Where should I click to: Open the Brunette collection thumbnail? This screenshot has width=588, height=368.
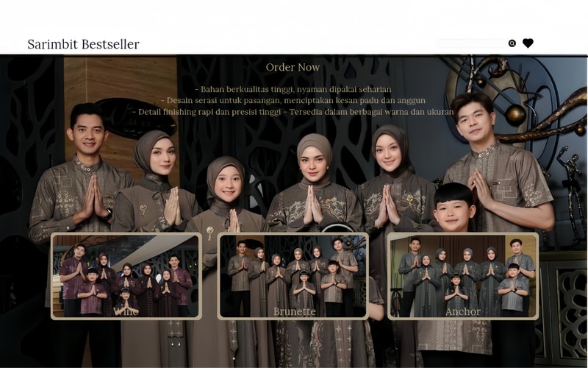[x=293, y=276]
